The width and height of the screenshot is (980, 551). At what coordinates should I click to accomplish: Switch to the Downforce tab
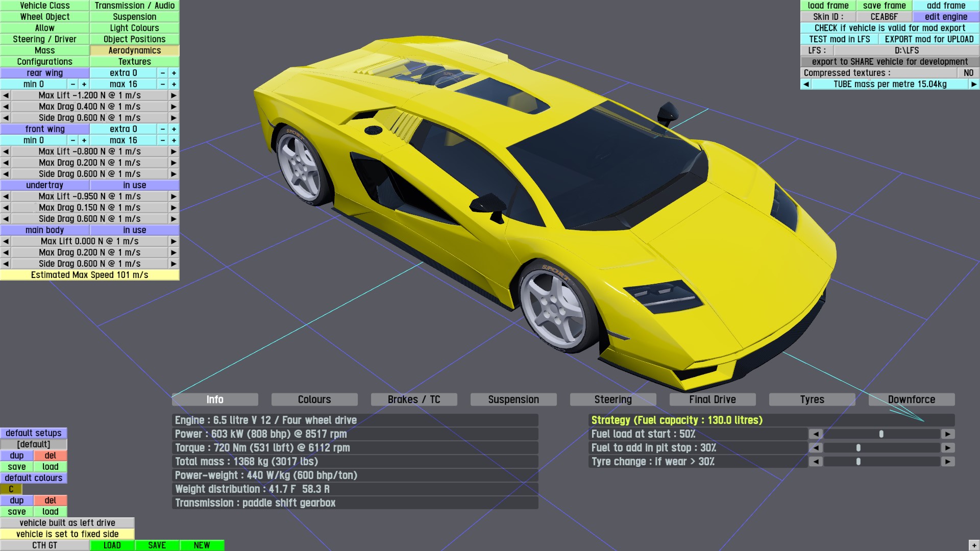pyautogui.click(x=911, y=399)
